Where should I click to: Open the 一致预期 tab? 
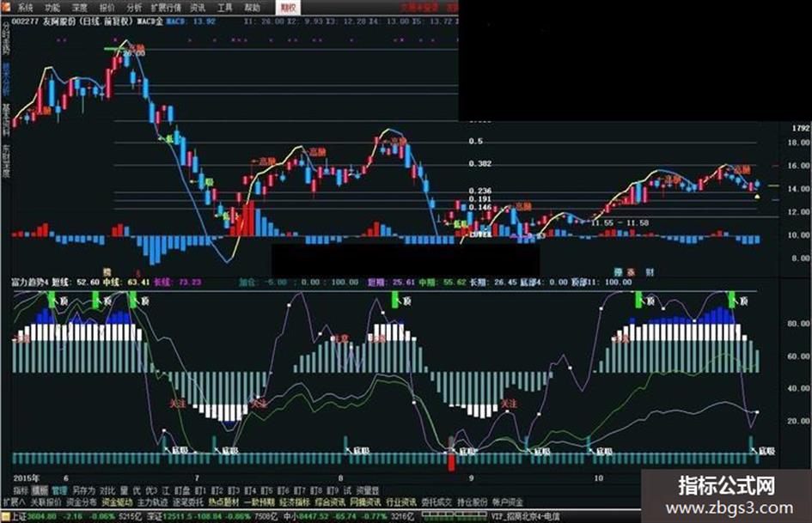coord(259,502)
